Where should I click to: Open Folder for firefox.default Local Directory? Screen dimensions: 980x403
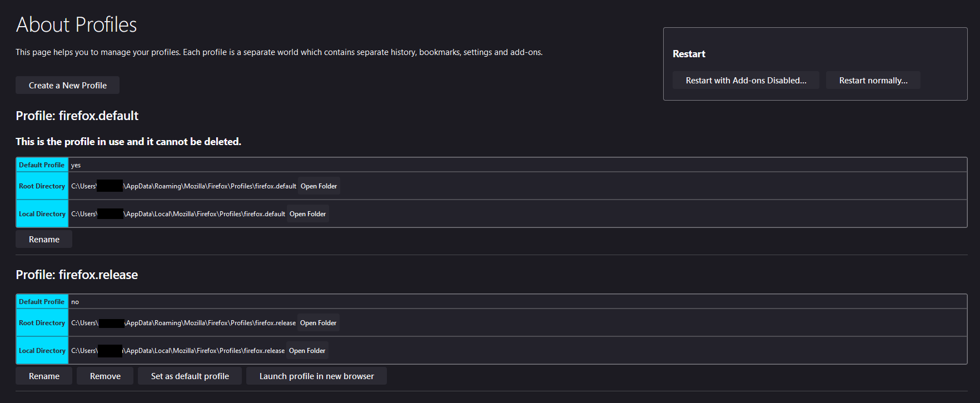pos(307,214)
